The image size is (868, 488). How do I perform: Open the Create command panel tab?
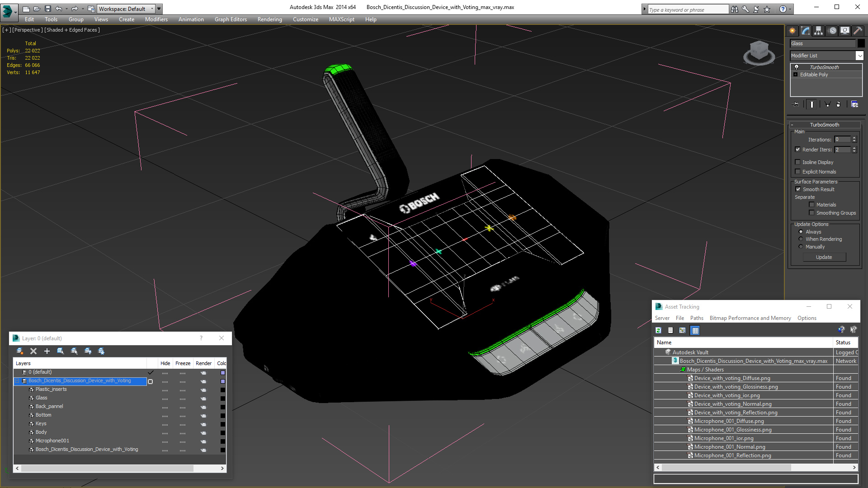click(792, 31)
